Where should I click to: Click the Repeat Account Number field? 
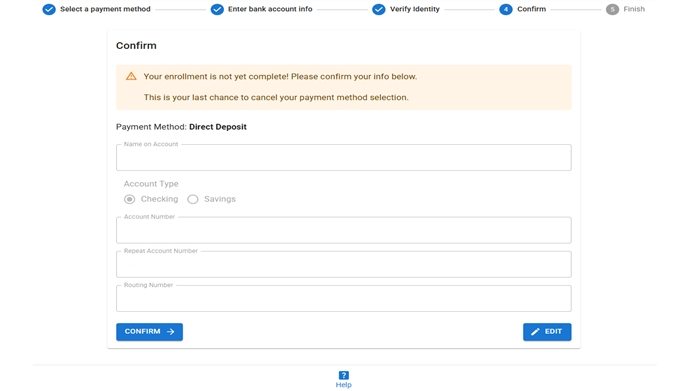point(344,264)
